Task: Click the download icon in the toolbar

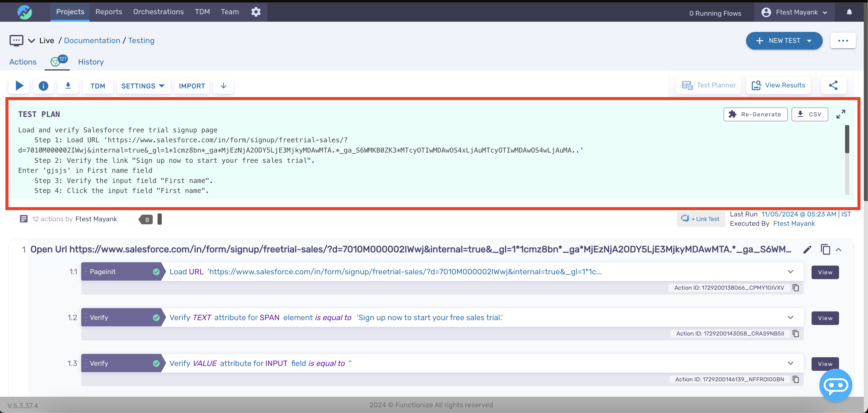Action: click(x=68, y=86)
